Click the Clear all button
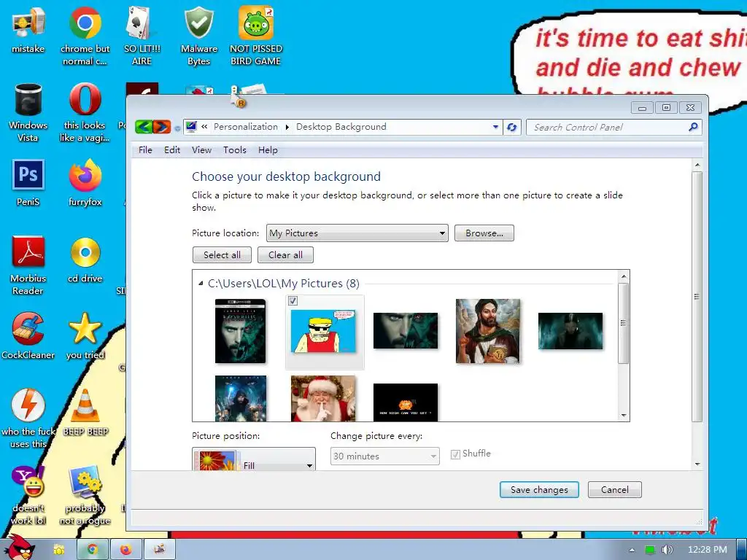Screen dimensions: 747x560 (285, 254)
